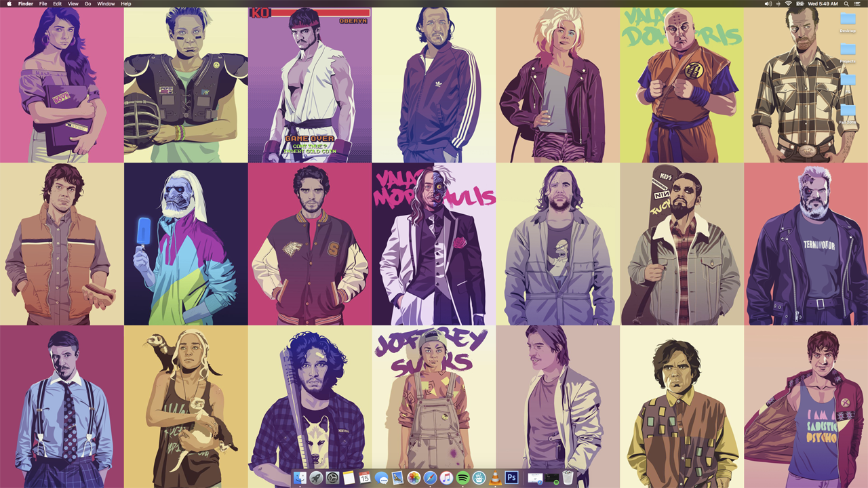Open Mail stamp icon in Dock
The height and width of the screenshot is (488, 868).
[x=397, y=478]
